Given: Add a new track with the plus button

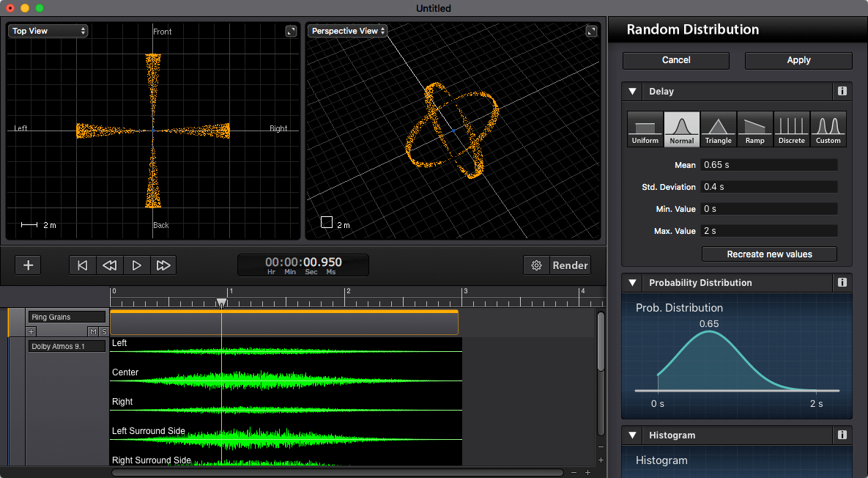Looking at the screenshot, I should pos(28,265).
